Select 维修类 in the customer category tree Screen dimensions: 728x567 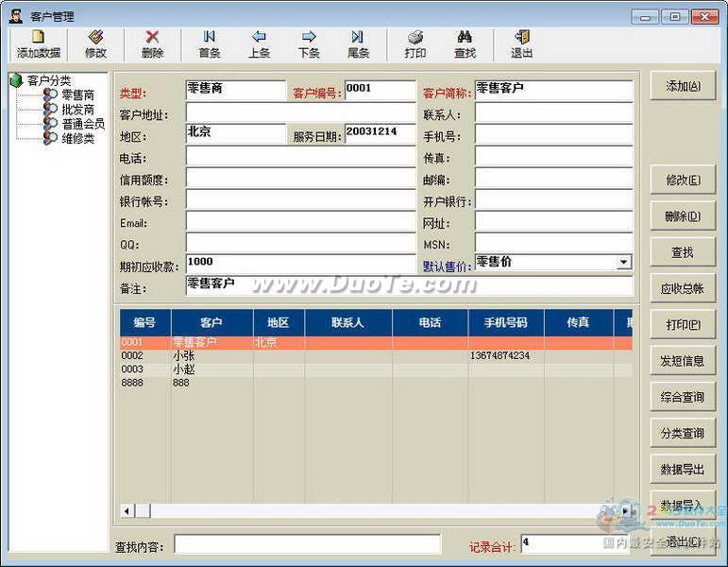tap(77, 138)
